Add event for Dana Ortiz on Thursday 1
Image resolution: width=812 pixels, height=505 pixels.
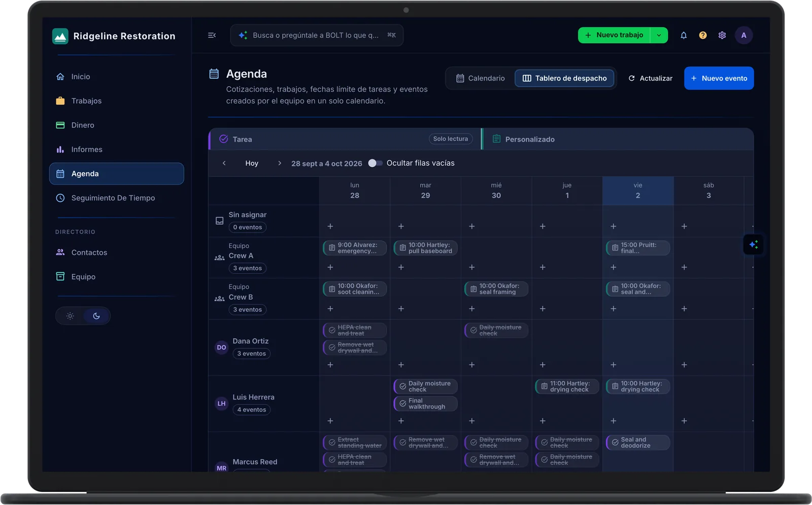543,365
